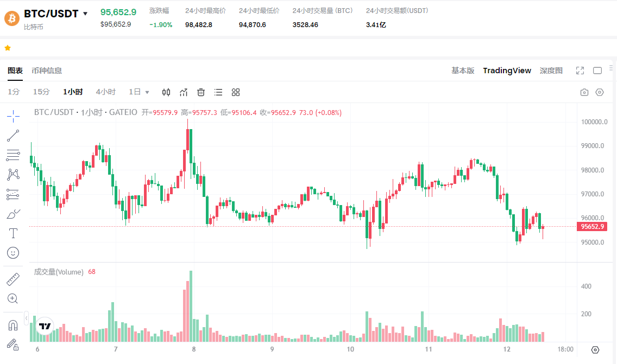The height and width of the screenshot is (364, 617).
Task: Expand the BTC/USDT pair dropdown arrow
Action: pos(85,14)
